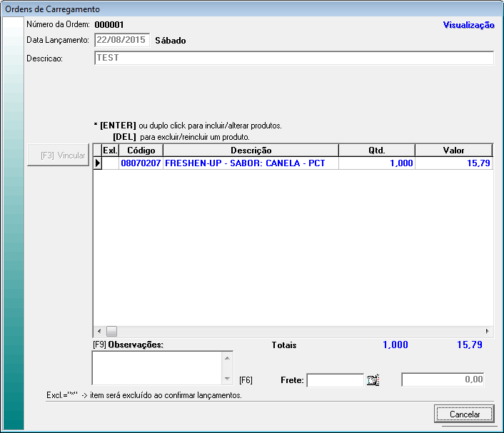Focus the Frete input field
The image size is (504, 433).
click(335, 380)
